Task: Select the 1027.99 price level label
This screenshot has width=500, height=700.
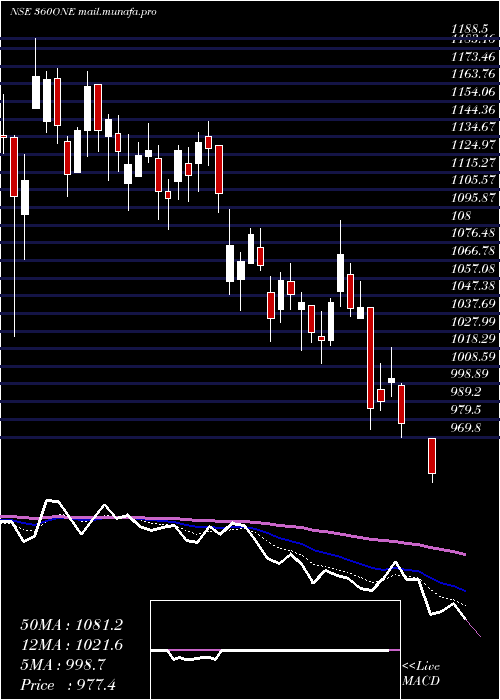Action: pyautogui.click(x=473, y=321)
